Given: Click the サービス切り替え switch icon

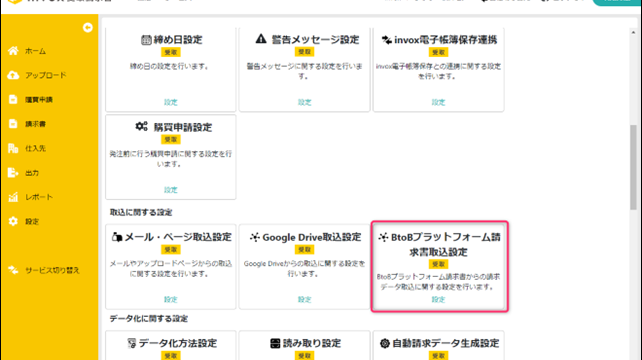Looking at the screenshot, I should coord(13,270).
